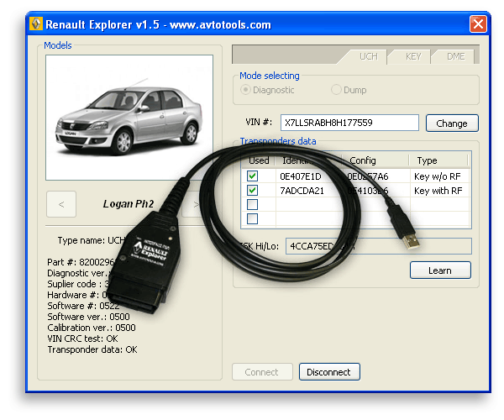504x420 pixels.
Task: Click the Disconnect button
Action: click(x=329, y=372)
